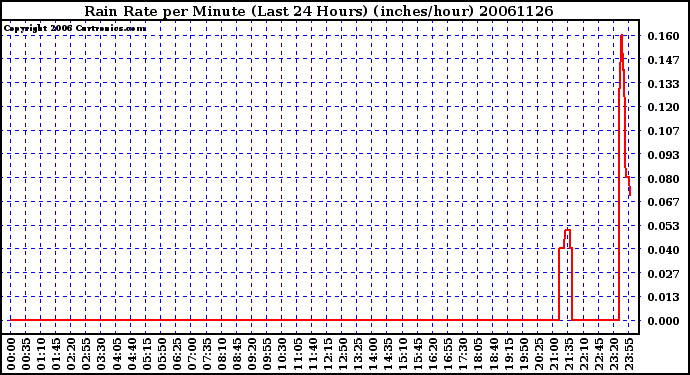Click the 03:30 time label
The height and width of the screenshot is (375, 690).
[101, 354]
